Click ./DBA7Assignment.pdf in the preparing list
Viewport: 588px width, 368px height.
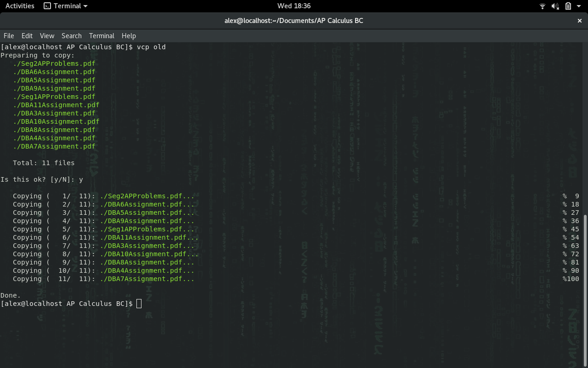coord(54,146)
